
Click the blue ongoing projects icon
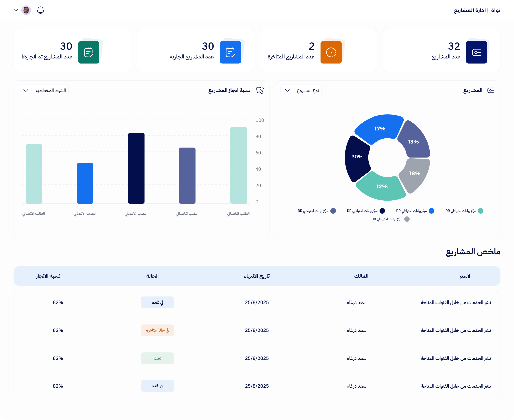point(230,52)
